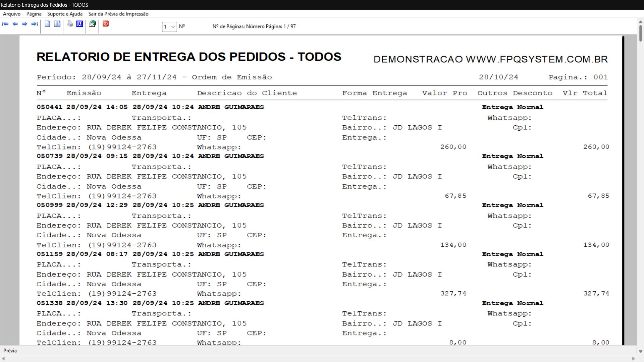Click Pagina.: 001 label

[578, 77]
